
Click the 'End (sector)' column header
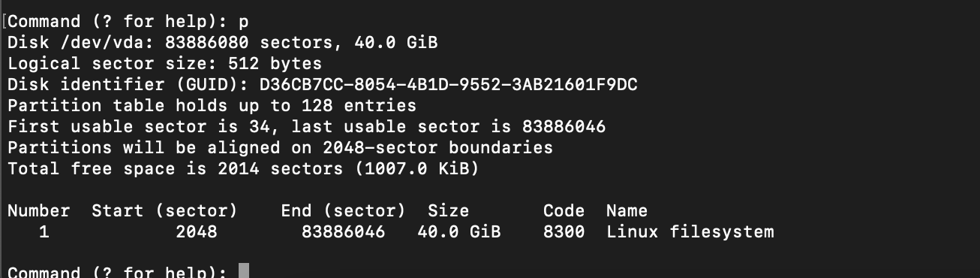coord(343,210)
